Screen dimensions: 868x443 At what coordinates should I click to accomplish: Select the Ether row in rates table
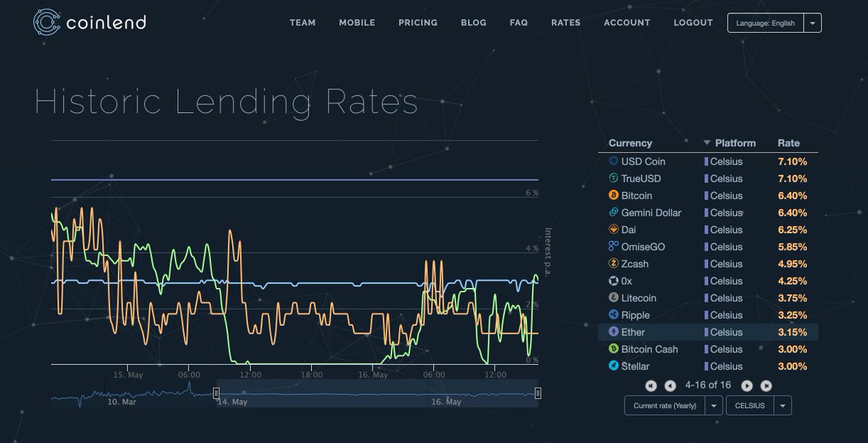pos(708,332)
